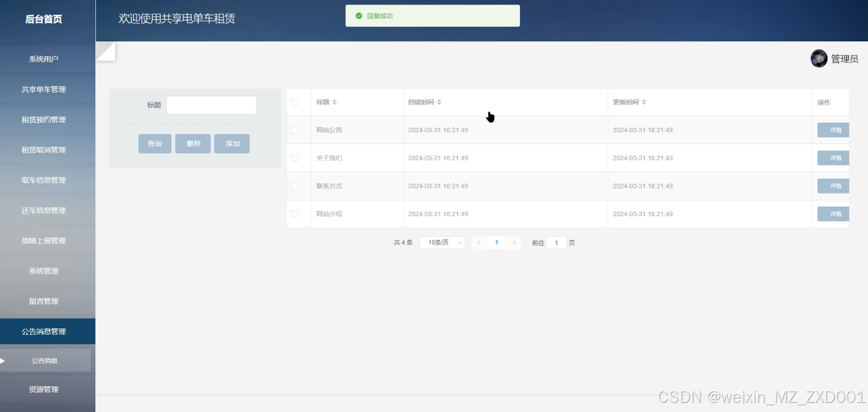Click the 删除 delete button

click(193, 144)
